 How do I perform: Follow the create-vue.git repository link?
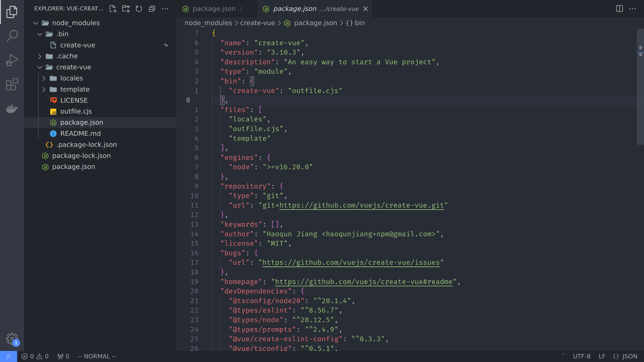click(x=360, y=205)
